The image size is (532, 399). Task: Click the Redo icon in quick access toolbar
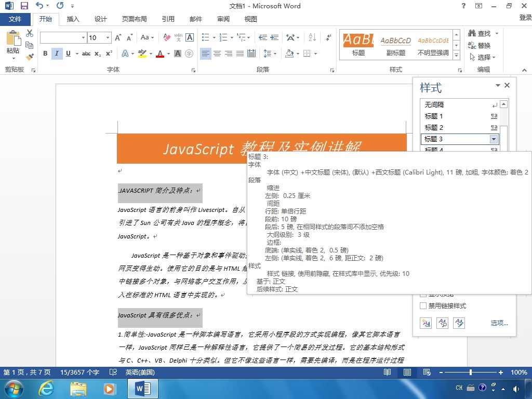[x=60, y=6]
